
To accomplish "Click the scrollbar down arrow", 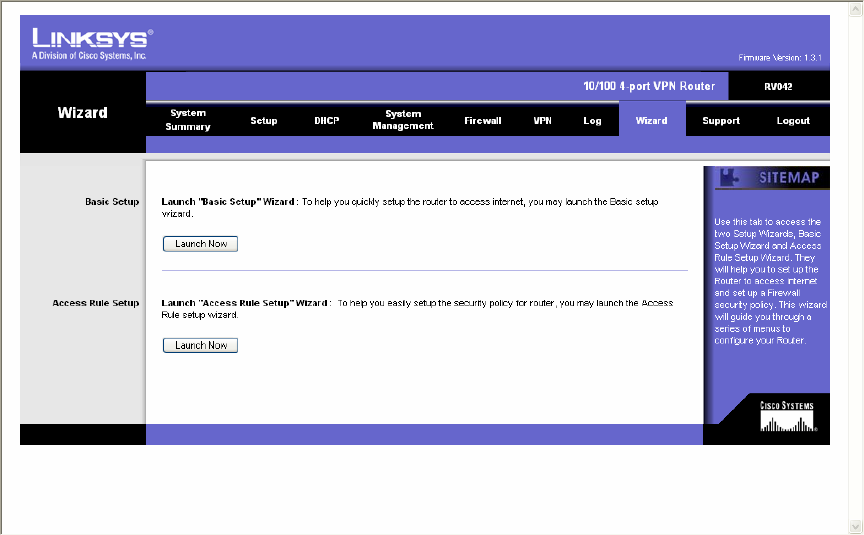I will coord(856,526).
